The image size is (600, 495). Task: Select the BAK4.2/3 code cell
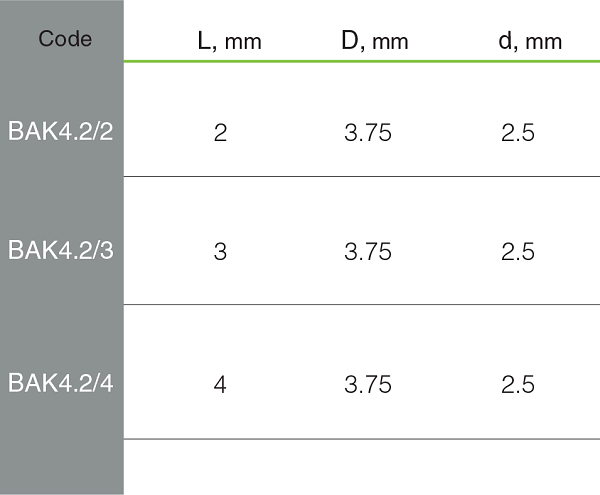61,250
